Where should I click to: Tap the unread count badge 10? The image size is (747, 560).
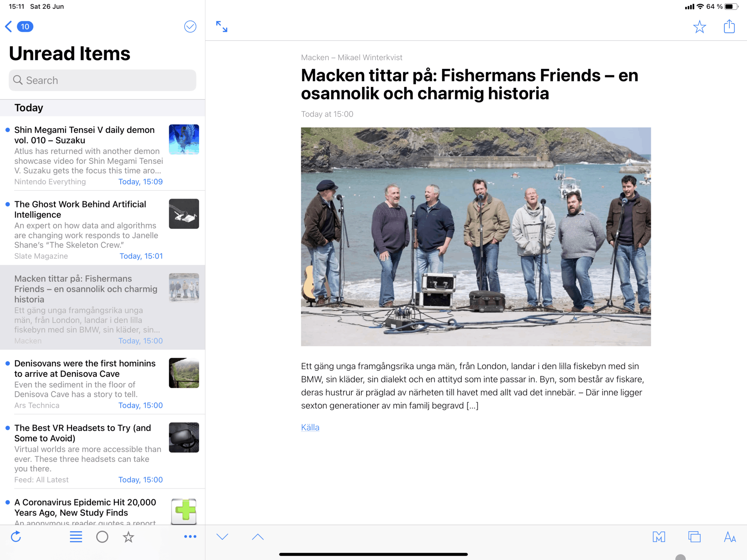(x=25, y=26)
